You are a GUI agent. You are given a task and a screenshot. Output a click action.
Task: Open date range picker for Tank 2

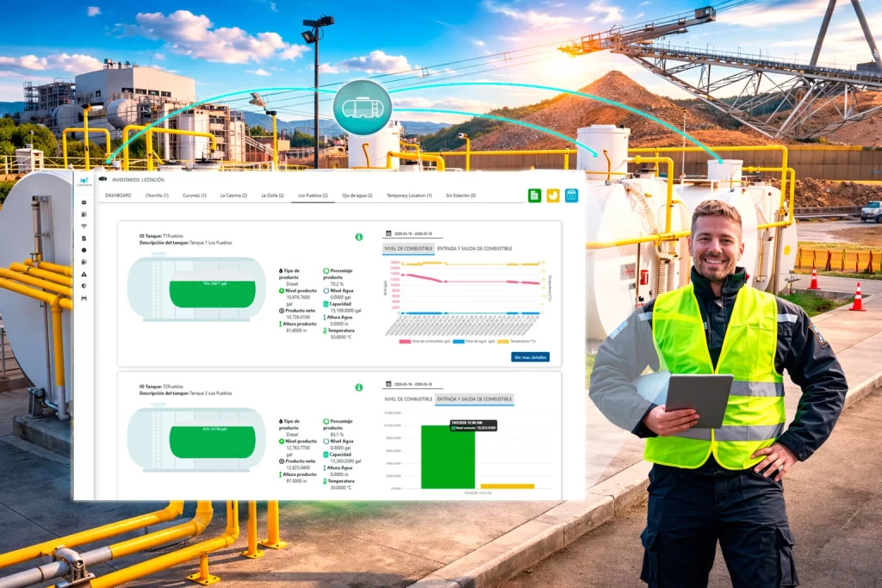click(413, 385)
